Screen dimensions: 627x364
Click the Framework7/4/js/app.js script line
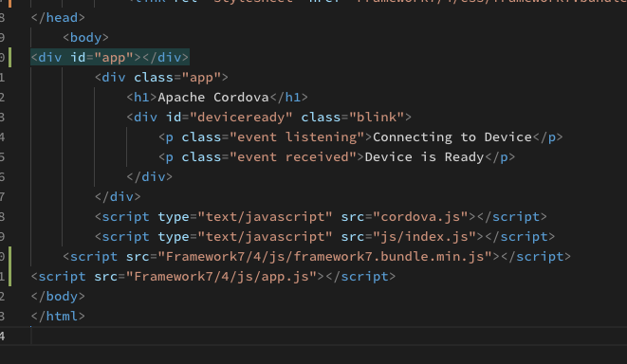click(x=213, y=277)
